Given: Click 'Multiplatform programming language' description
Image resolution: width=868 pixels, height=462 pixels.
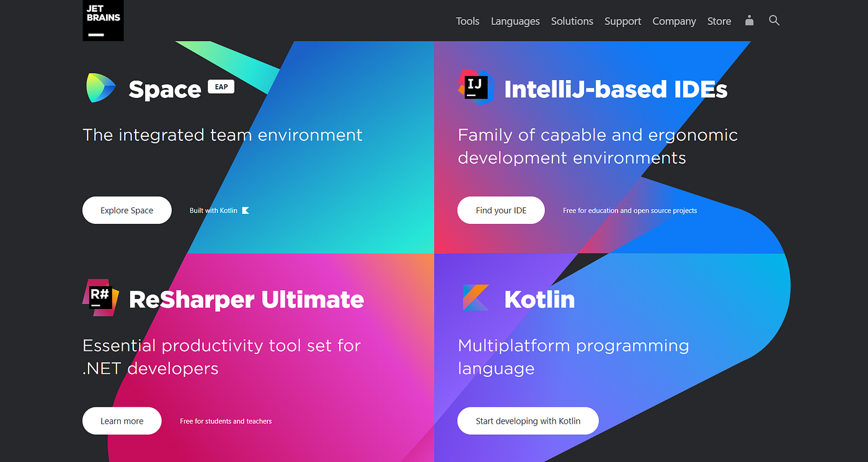Looking at the screenshot, I should (x=573, y=357).
